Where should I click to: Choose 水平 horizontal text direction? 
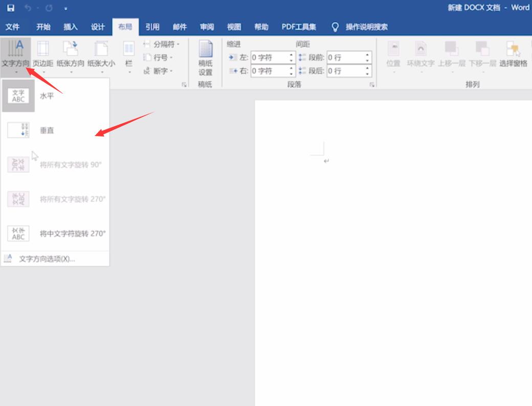click(55, 96)
